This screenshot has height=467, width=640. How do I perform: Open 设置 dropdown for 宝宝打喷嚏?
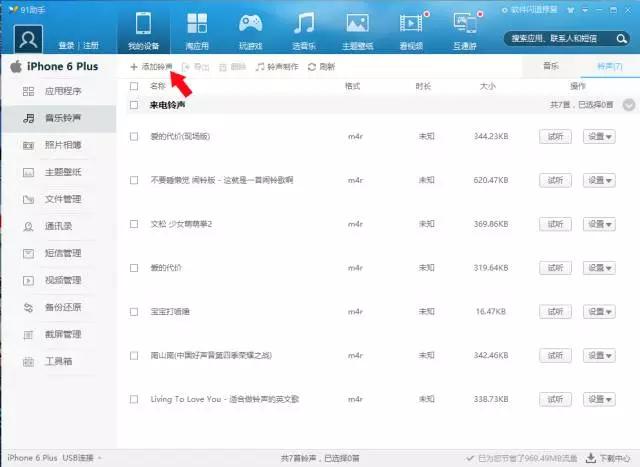(599, 312)
